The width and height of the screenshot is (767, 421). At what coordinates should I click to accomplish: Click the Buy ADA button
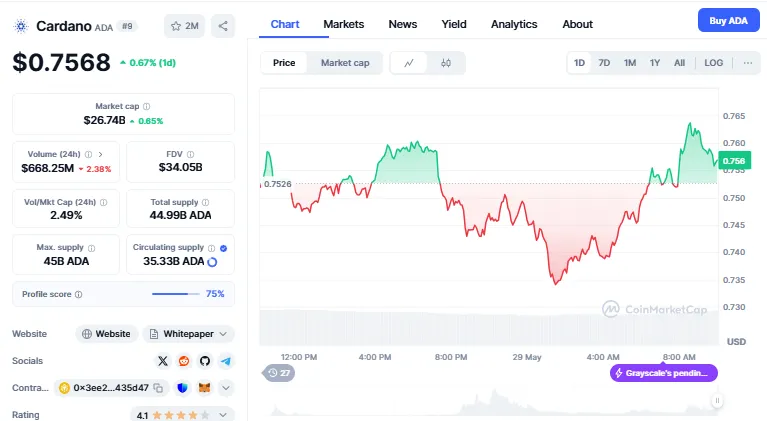click(x=729, y=21)
